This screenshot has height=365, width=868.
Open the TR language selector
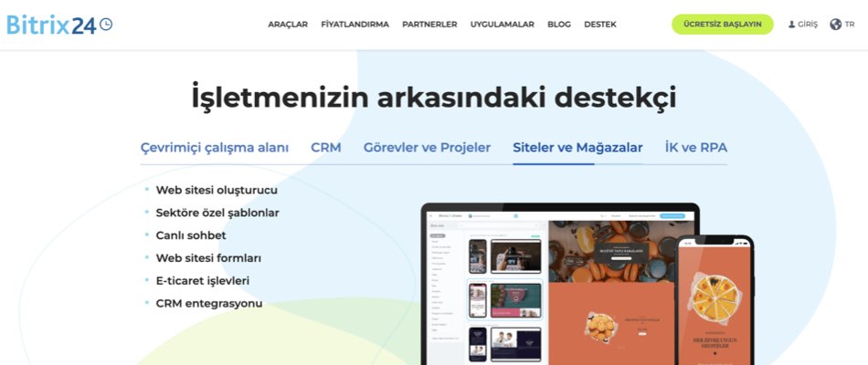click(x=850, y=25)
